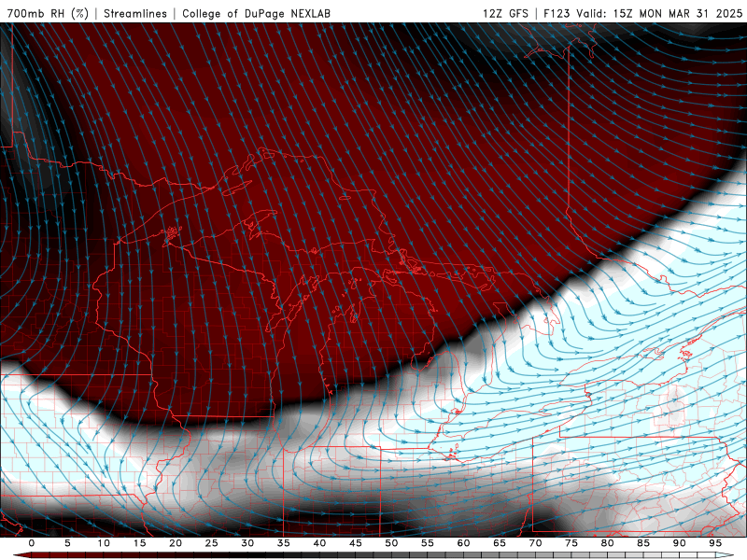
Task: Click the "15" scale label
Action: tap(139, 543)
